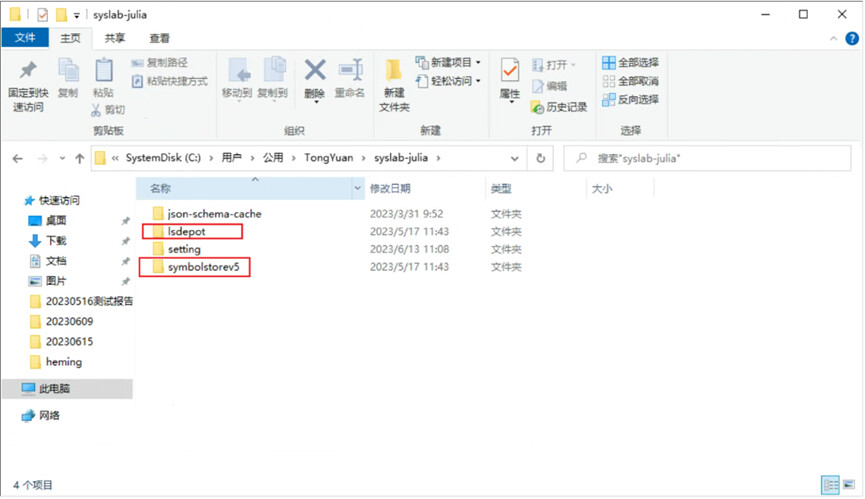Switch to View (查看) tab

click(159, 38)
